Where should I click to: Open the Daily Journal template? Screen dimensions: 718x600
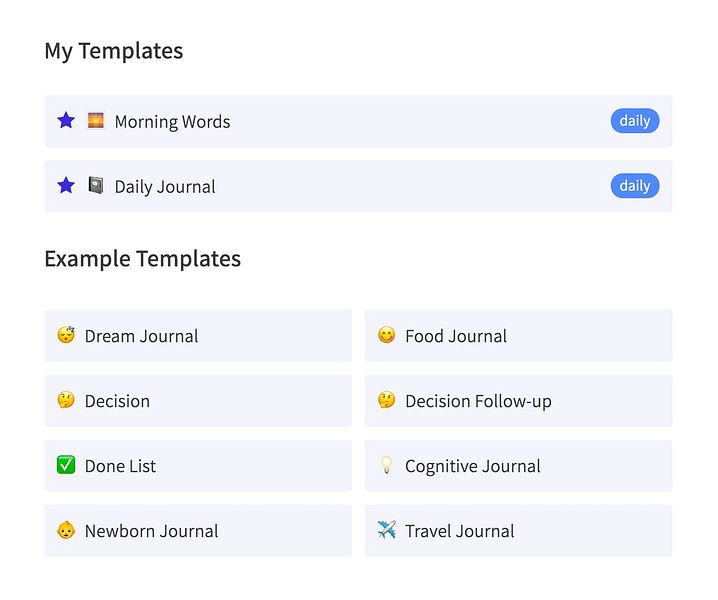165,187
